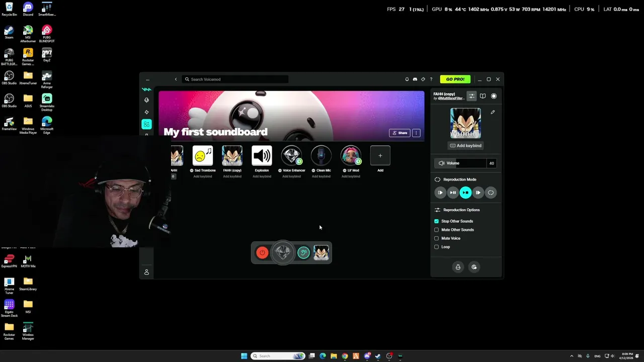Image resolution: width=644 pixels, height=362 pixels.
Task: Open the ExpressVPN desktop shortcut
Action: pyautogui.click(x=9, y=261)
